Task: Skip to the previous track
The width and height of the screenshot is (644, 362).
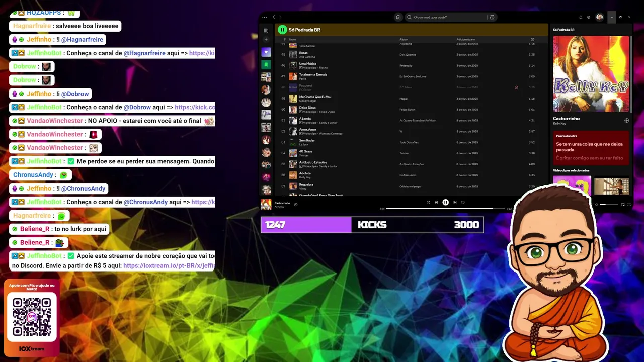Action: [436, 202]
